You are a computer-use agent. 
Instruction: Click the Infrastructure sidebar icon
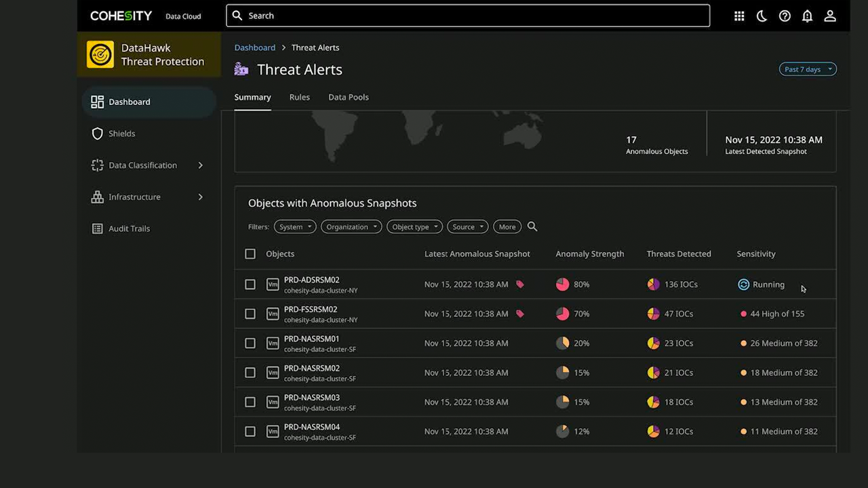pyautogui.click(x=97, y=197)
